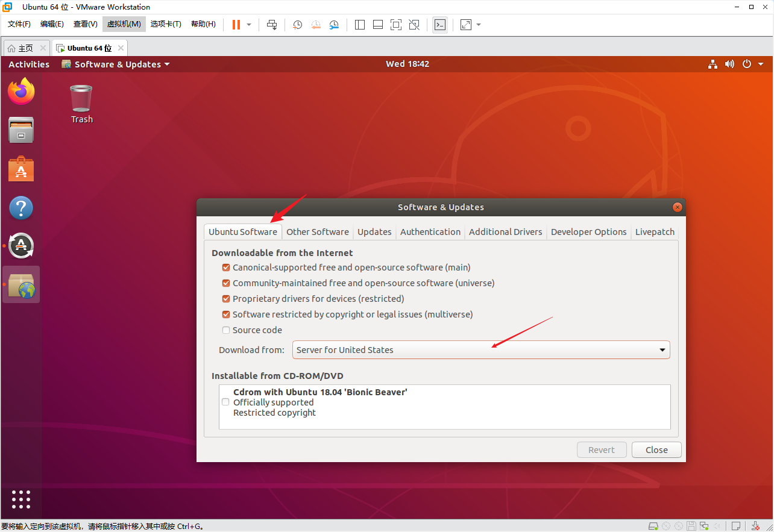This screenshot has height=532, width=774.
Task: Open the Trash icon on the desktop
Action: pos(81,104)
